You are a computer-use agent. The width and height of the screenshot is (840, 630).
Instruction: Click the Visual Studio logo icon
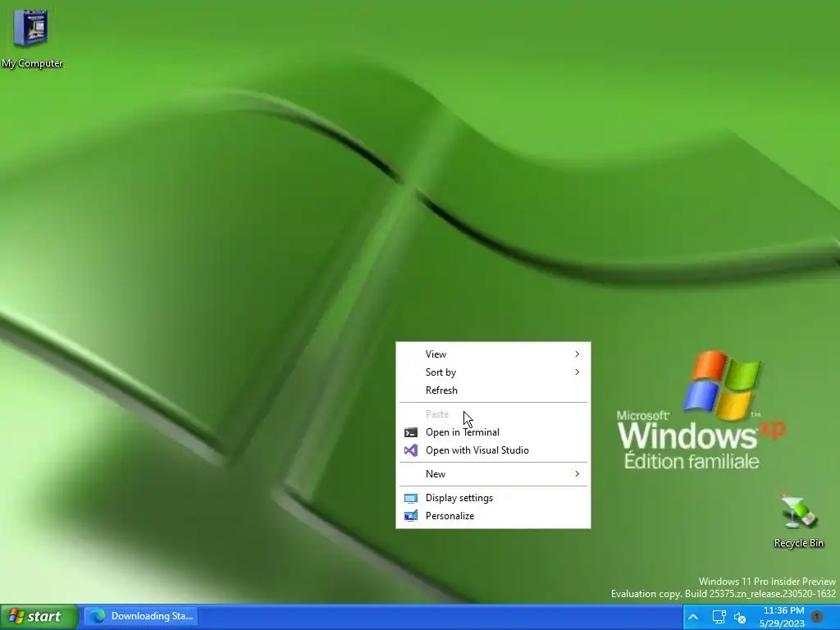[x=411, y=450]
